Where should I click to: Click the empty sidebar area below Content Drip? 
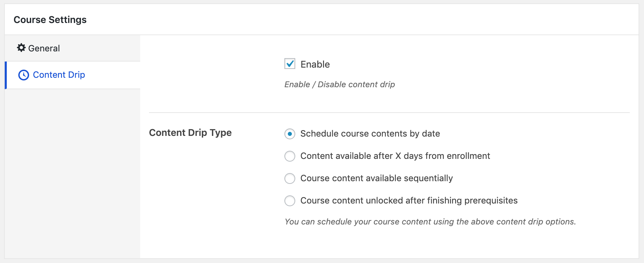point(72,174)
